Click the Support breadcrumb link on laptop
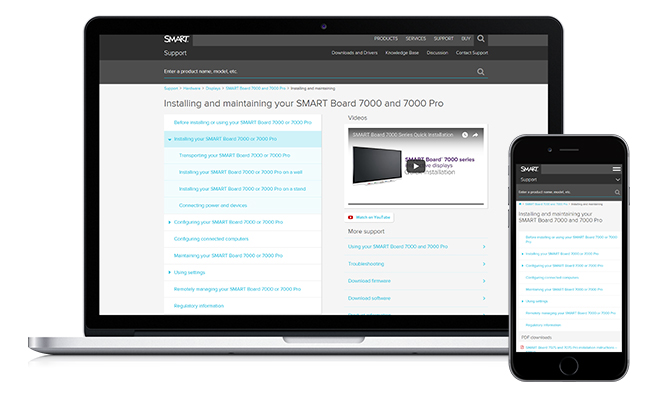This screenshot has height=397, width=658. coord(171,89)
